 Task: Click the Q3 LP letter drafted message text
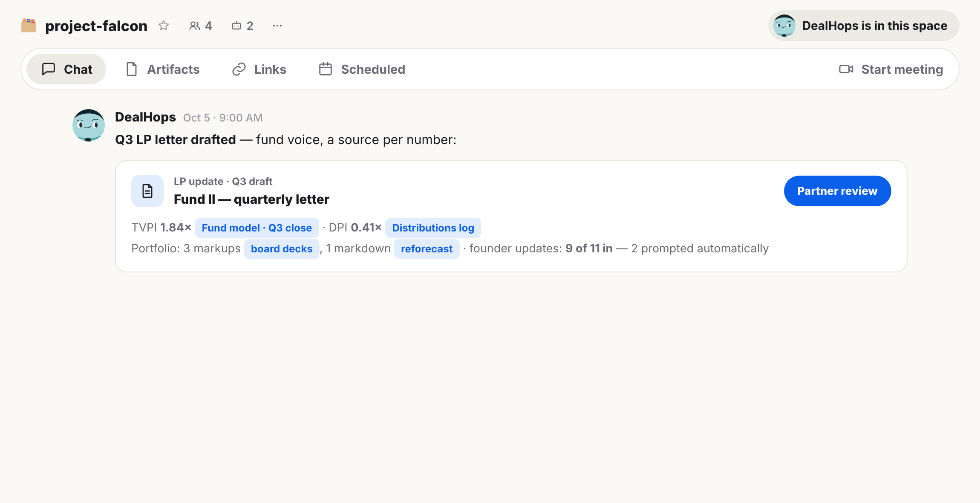click(285, 140)
